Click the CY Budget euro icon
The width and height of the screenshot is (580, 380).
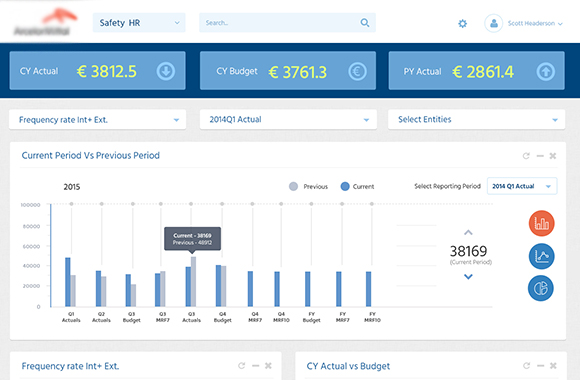tap(357, 71)
